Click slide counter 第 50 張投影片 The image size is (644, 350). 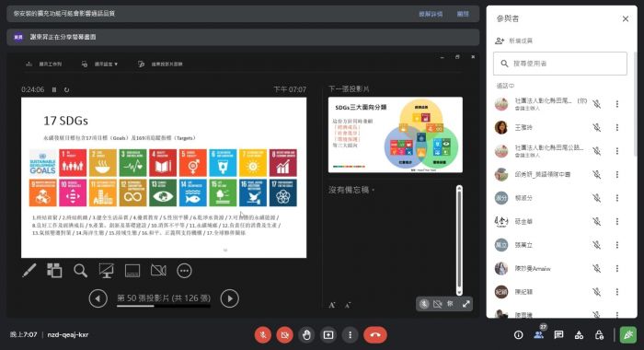point(164,298)
